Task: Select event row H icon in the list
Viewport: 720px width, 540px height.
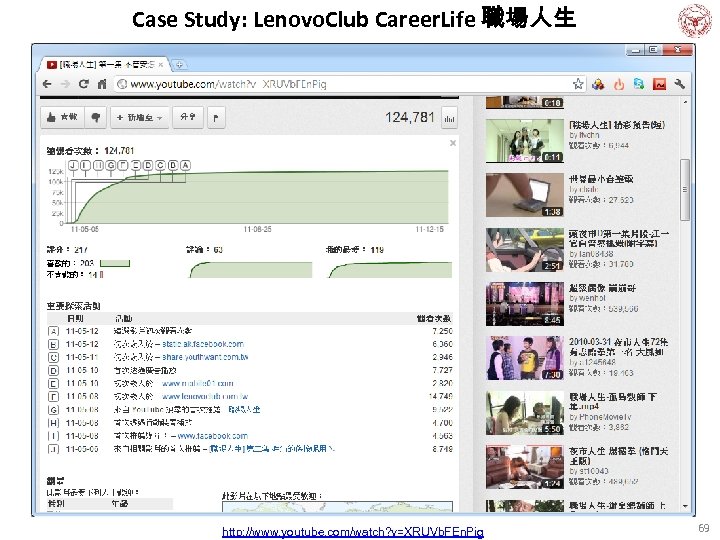Action: (53, 422)
